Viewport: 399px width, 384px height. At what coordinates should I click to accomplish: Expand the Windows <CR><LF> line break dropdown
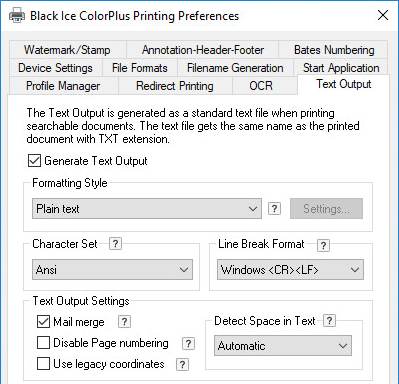290,270
